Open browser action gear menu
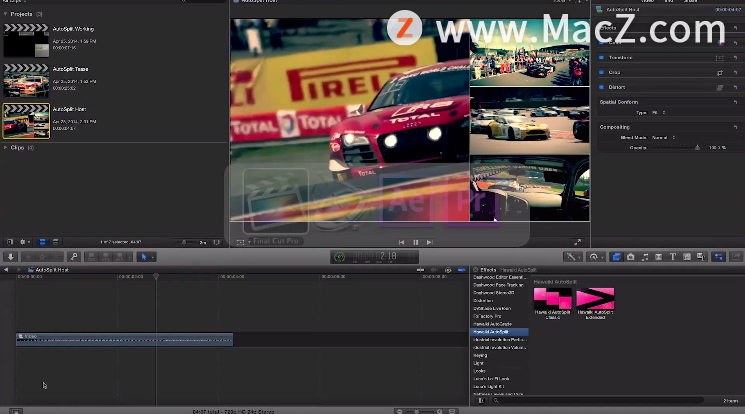 (24, 242)
